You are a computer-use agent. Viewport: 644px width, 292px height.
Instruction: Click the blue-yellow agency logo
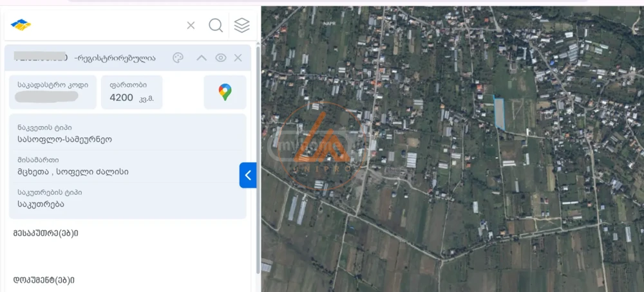[x=21, y=25]
